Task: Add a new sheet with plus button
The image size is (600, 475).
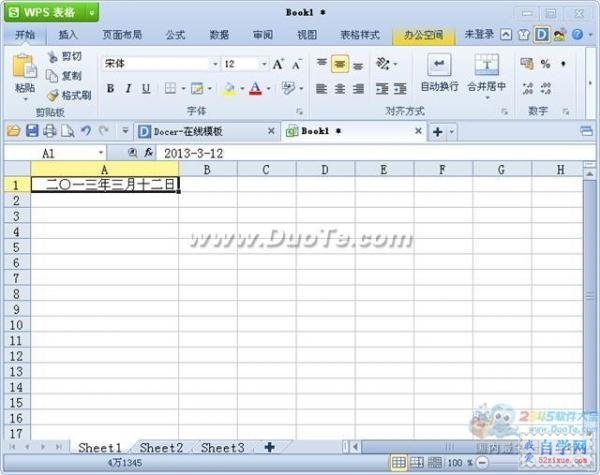Action: 269,447
